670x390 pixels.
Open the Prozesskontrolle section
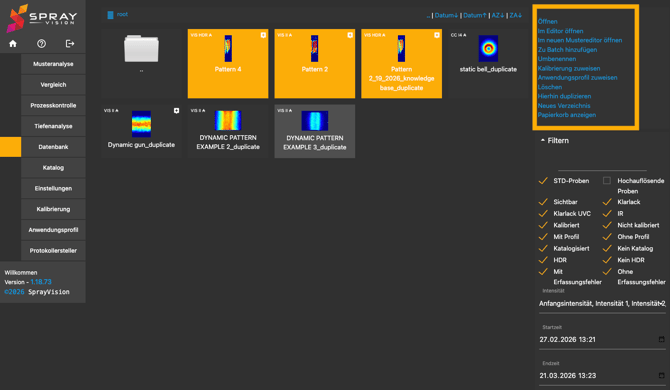pos(53,106)
